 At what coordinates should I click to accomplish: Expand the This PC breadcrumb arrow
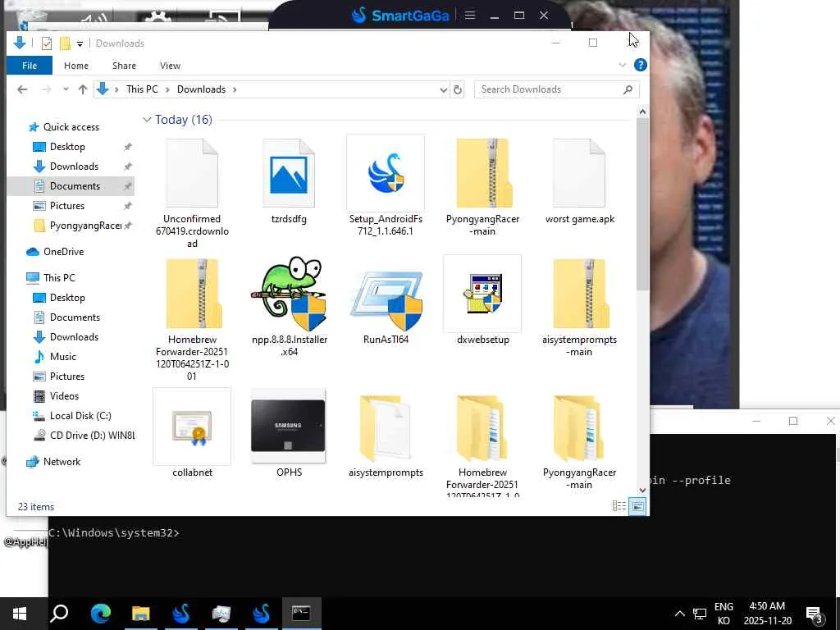click(x=167, y=89)
